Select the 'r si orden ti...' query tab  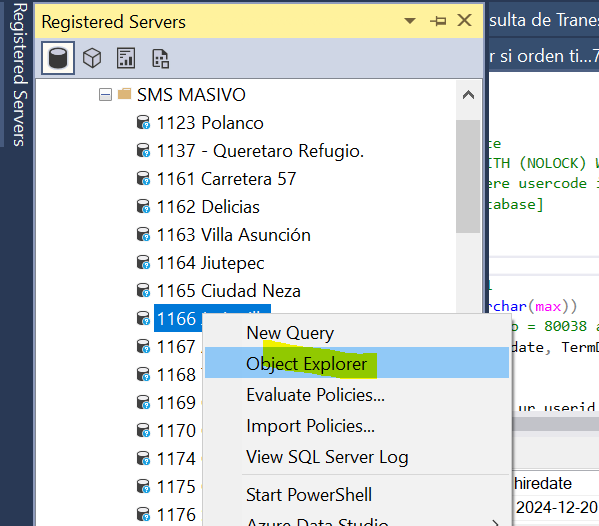pos(544,57)
